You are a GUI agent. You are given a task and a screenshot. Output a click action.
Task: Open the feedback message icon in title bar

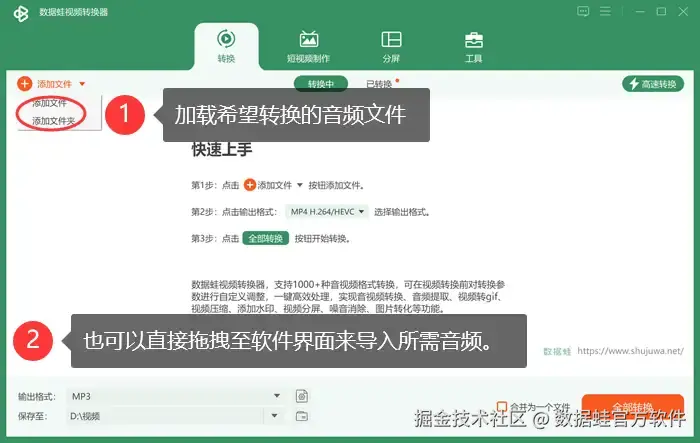(x=583, y=11)
